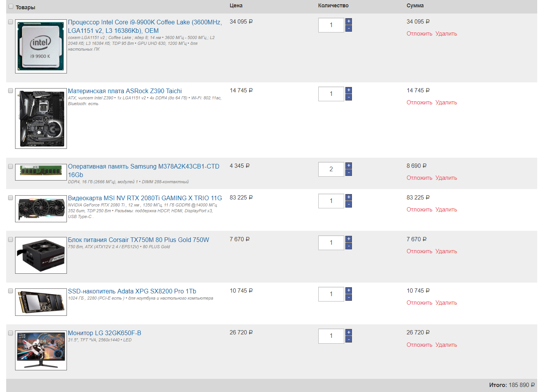Click Отложить for the ASRock motherboard
The image size is (543, 392).
point(419,102)
